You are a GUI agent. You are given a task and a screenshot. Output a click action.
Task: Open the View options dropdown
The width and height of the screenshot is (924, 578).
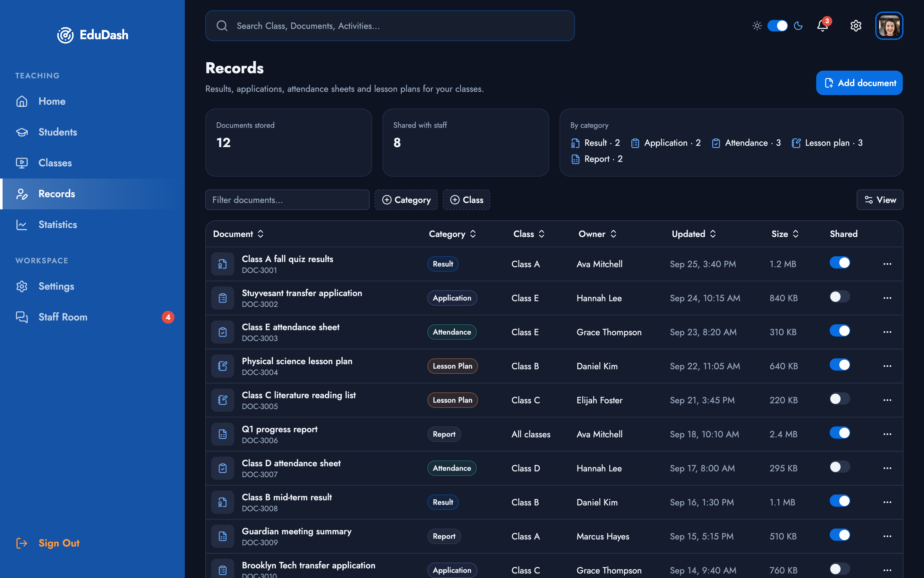click(x=880, y=199)
